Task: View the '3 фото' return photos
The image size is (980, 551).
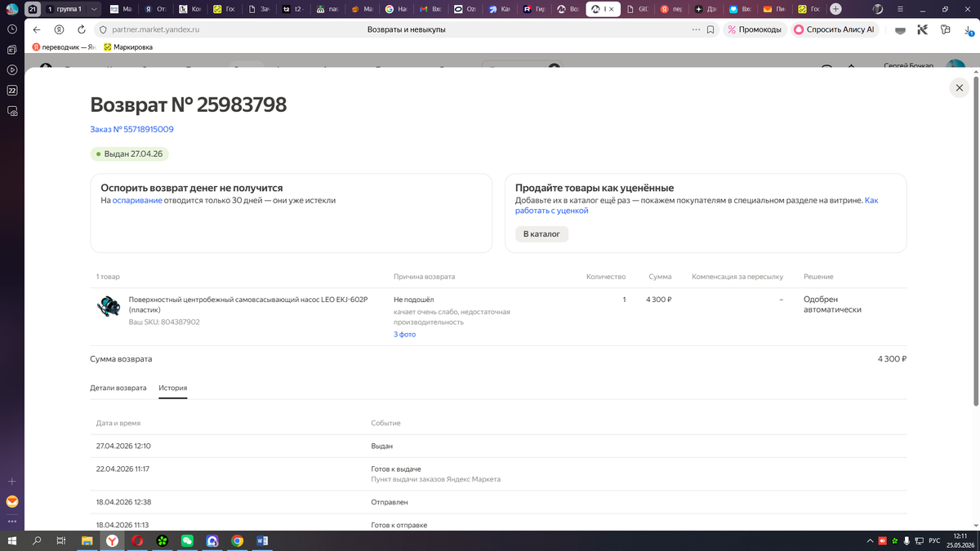Action: (x=404, y=335)
